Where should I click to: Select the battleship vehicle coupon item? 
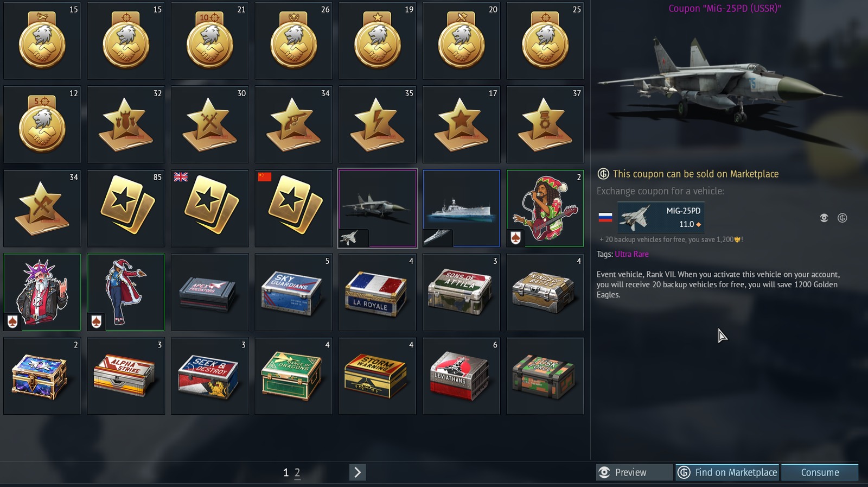pos(461,208)
